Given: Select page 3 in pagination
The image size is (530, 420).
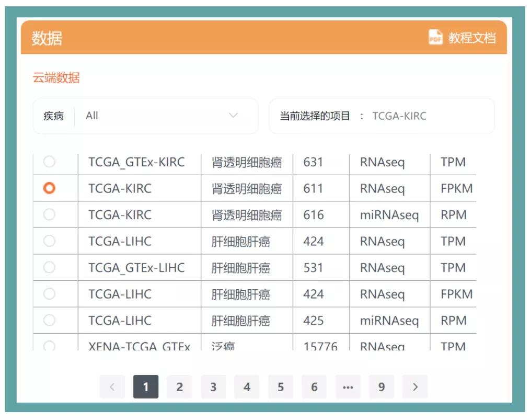Looking at the screenshot, I should tap(213, 387).
